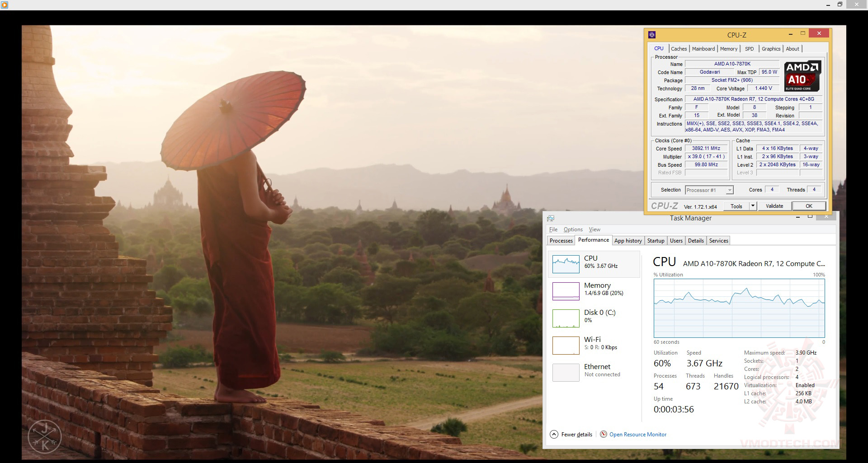Click the Fewer details chevron icon
This screenshot has width=868, height=463.
click(x=554, y=435)
